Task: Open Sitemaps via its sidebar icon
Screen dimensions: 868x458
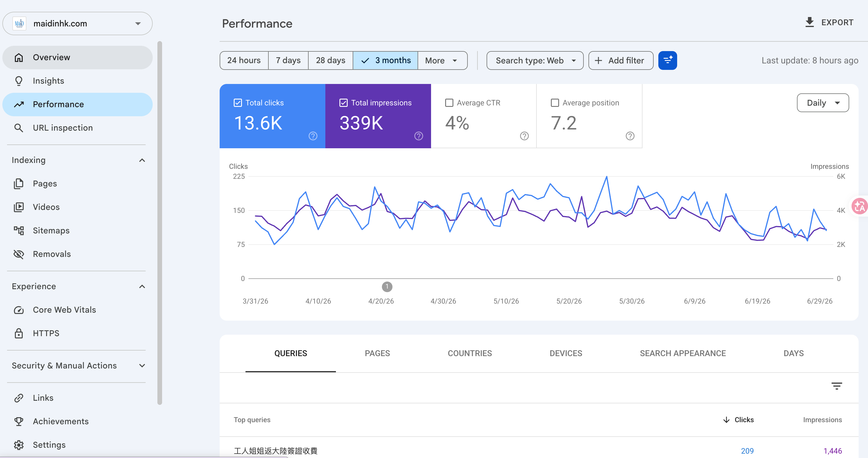Action: coord(19,230)
